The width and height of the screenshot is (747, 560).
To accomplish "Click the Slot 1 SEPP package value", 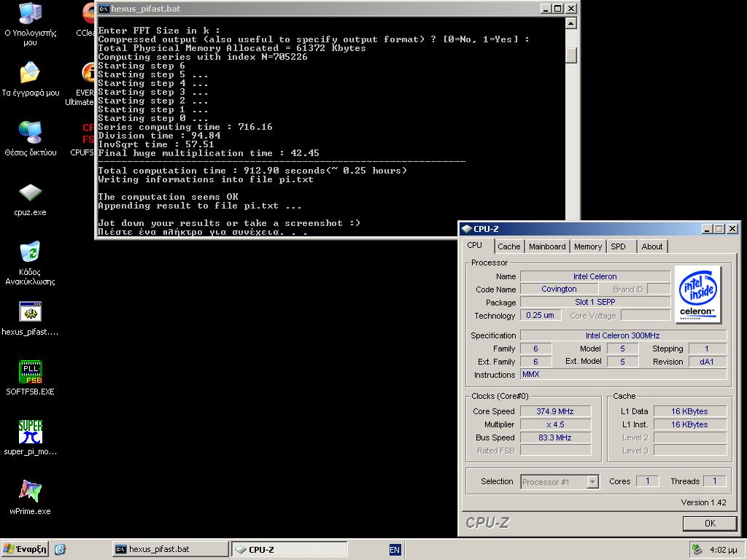I will (595, 302).
